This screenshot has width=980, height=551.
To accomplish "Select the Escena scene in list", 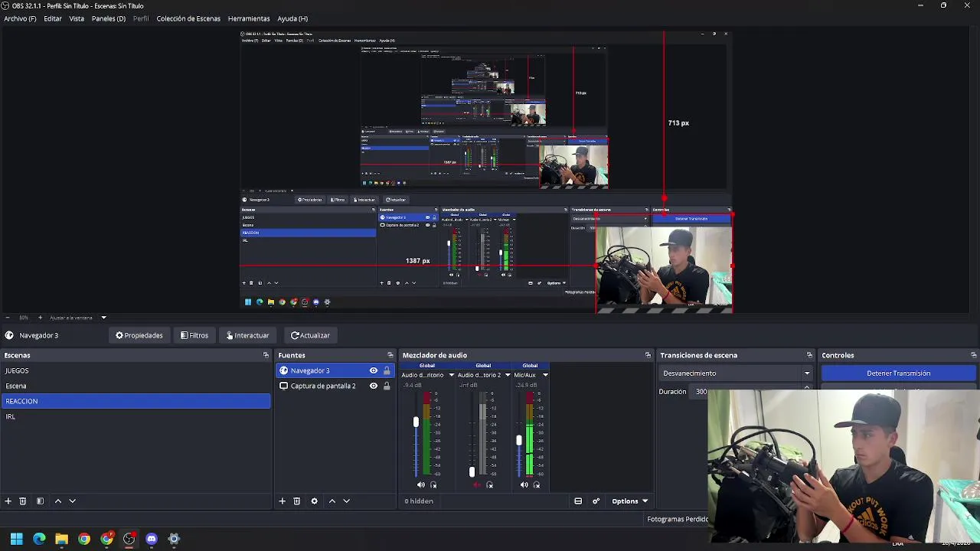I will (x=136, y=386).
